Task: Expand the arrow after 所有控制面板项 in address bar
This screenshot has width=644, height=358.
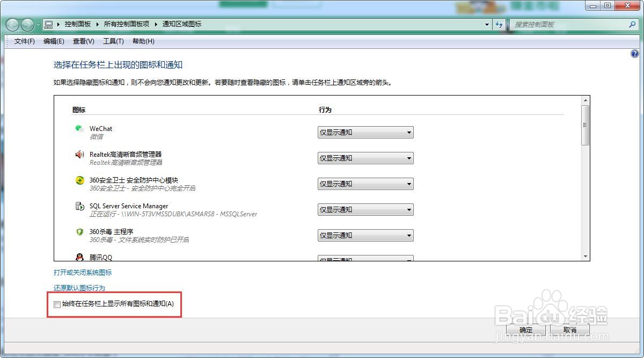Action: (x=156, y=24)
